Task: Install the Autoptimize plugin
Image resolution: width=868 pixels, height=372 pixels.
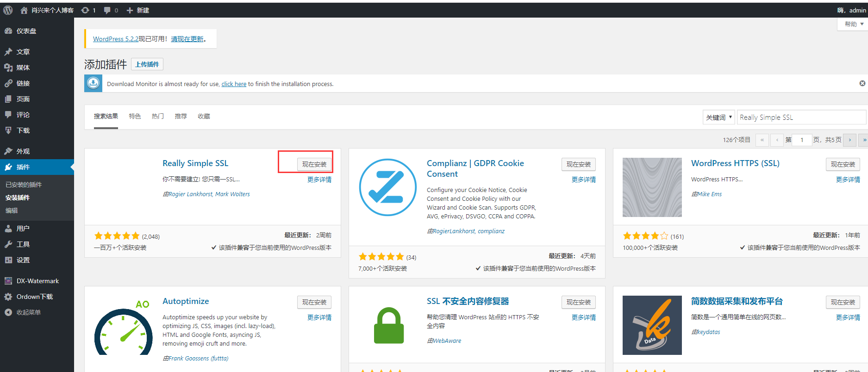Action: (314, 302)
